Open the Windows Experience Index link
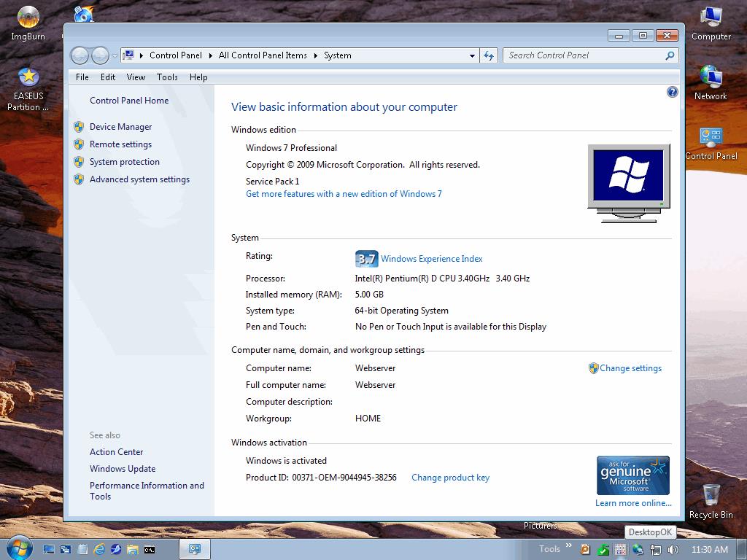Image resolution: width=747 pixels, height=560 pixels. [432, 259]
